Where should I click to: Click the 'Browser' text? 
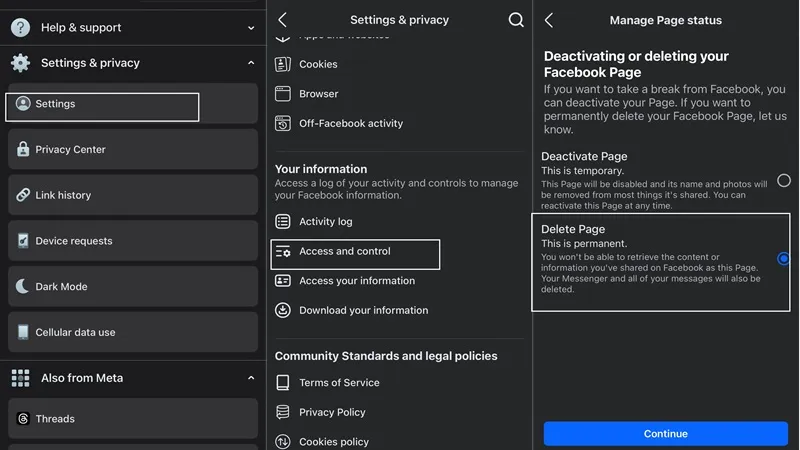tap(318, 94)
